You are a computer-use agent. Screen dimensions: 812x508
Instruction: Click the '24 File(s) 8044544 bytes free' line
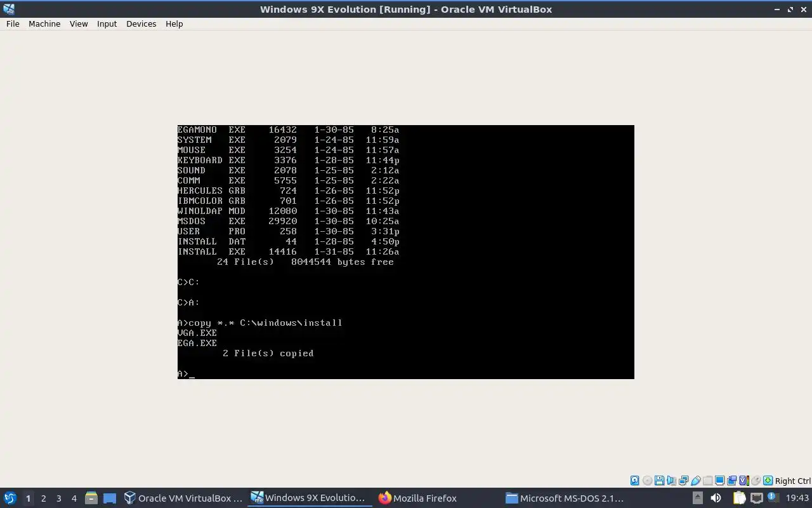[305, 262]
